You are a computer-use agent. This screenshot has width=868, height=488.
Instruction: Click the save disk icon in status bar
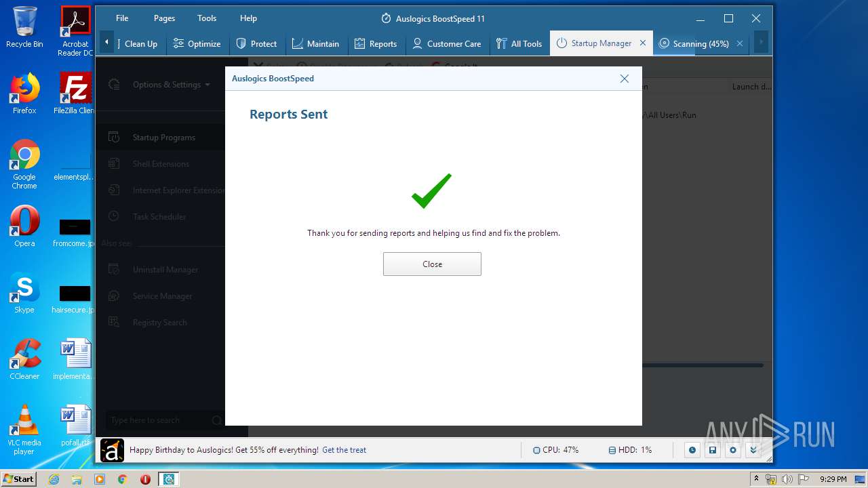coord(712,450)
